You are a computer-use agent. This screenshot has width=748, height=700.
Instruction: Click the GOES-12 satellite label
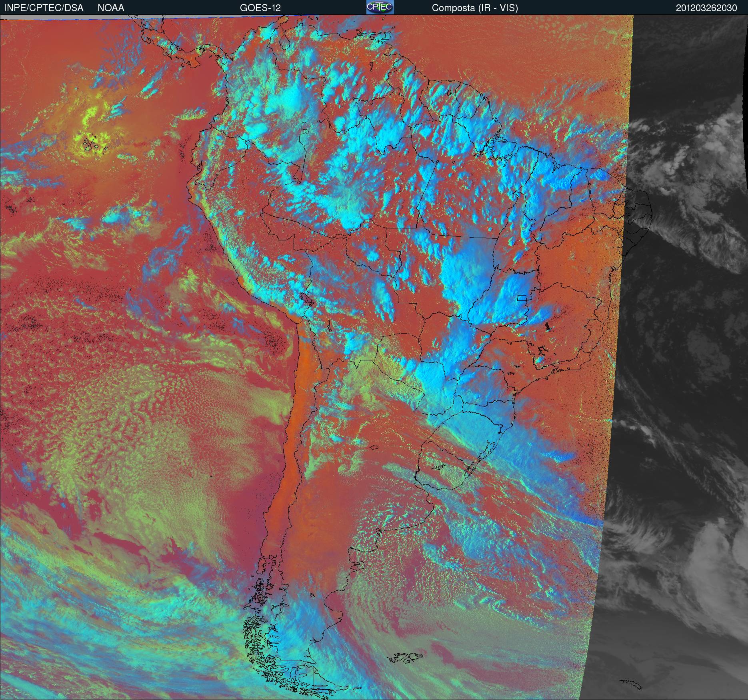tap(260, 8)
